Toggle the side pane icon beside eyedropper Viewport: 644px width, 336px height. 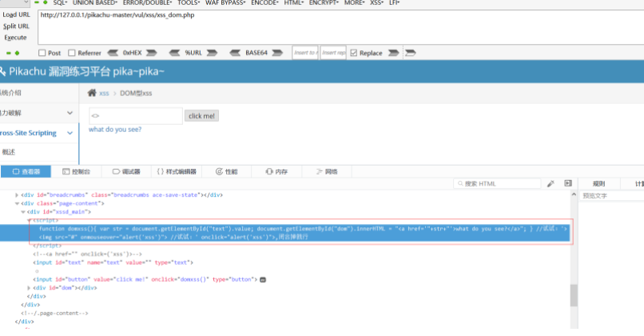click(x=568, y=183)
